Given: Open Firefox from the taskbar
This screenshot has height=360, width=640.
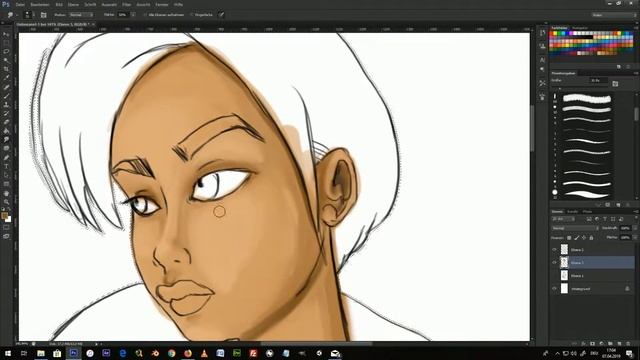Looking at the screenshot, I should pos(188,353).
